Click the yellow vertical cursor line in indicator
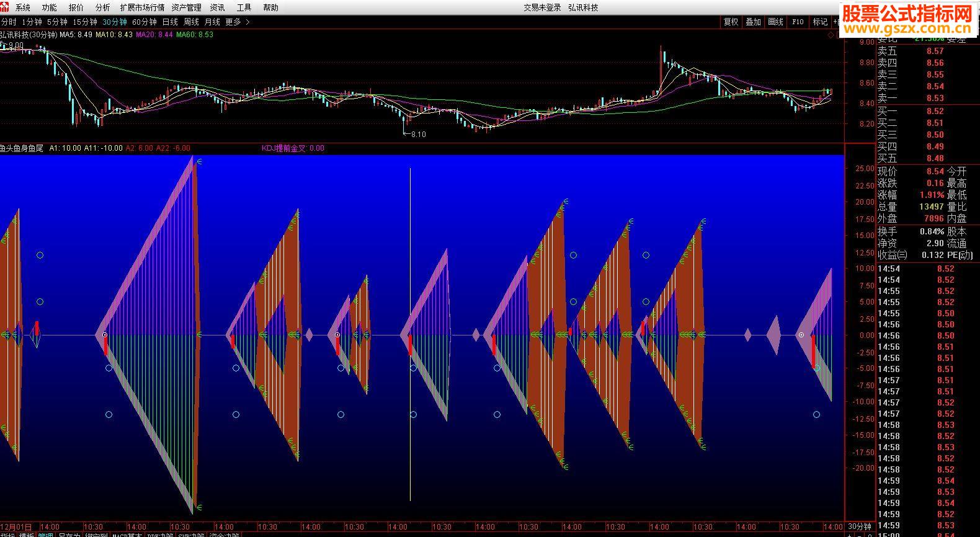 point(410,334)
